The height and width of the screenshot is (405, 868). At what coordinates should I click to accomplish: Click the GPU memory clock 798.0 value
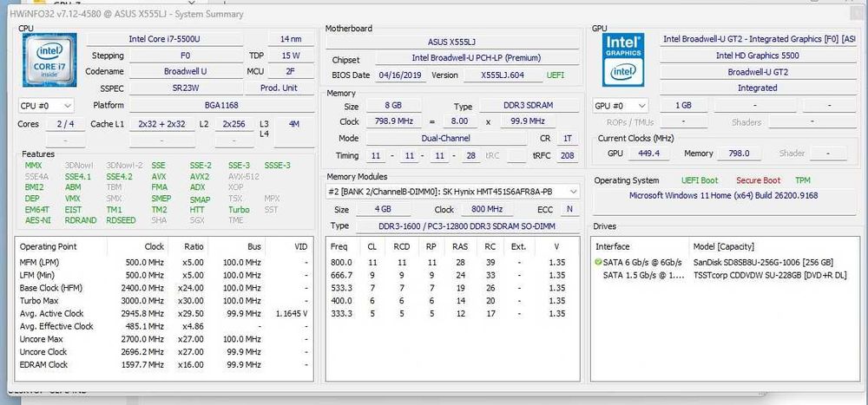pos(739,154)
